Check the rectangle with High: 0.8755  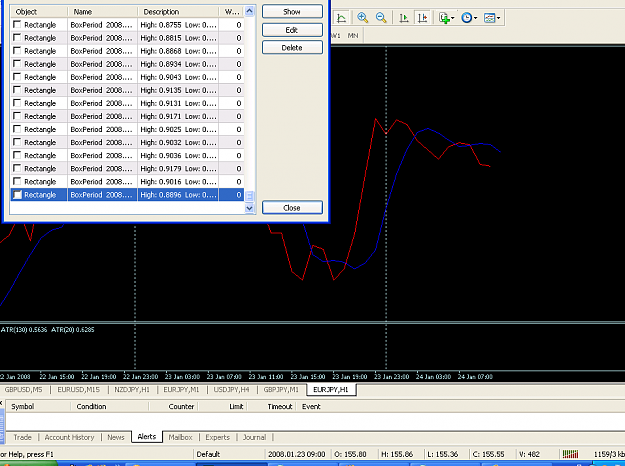[x=17, y=25]
